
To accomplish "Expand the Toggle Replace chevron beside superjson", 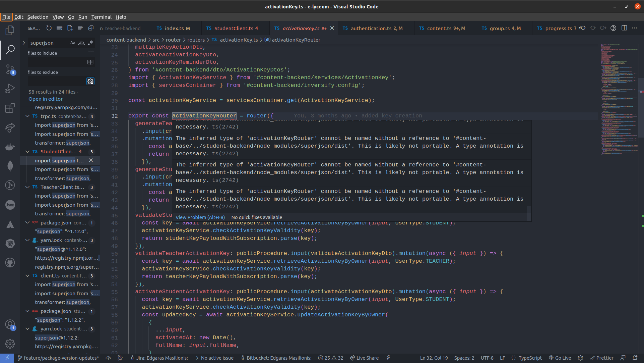I will point(24,43).
